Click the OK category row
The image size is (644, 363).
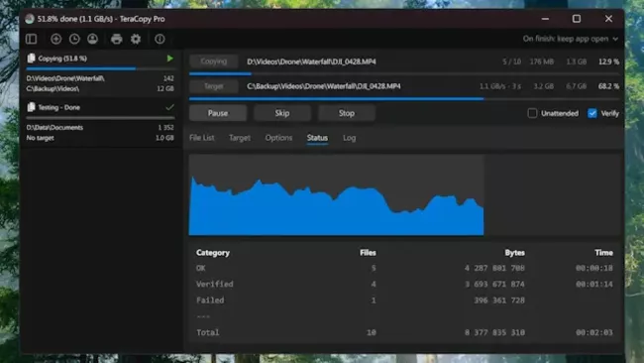[404, 268]
